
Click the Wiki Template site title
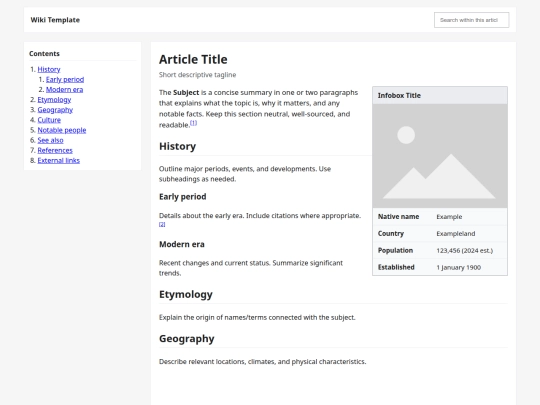[x=55, y=20]
